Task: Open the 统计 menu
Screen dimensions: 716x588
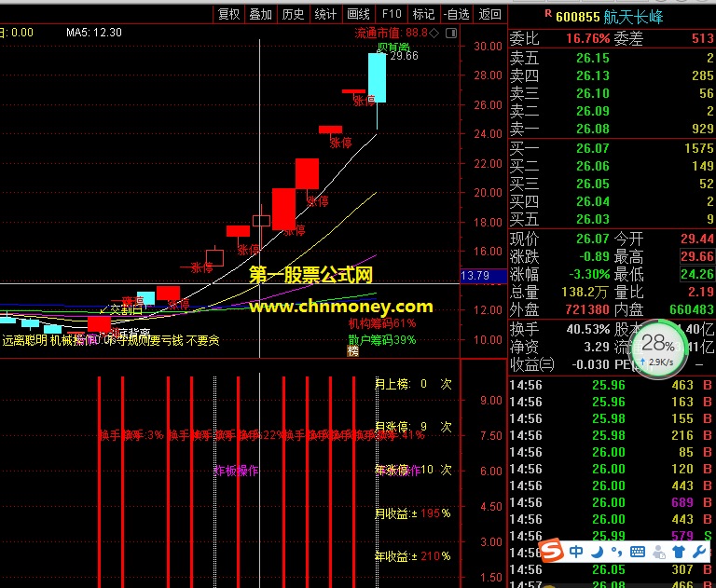Action: point(325,15)
